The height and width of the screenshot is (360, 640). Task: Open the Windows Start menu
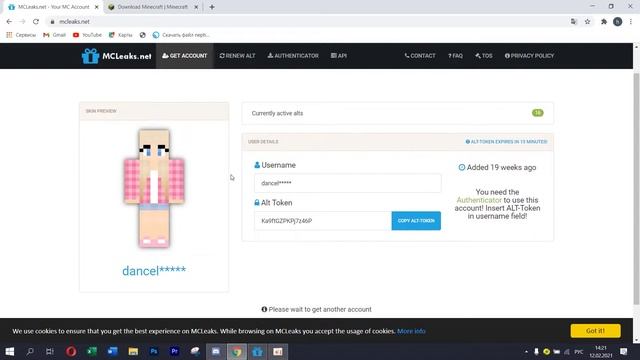(x=9, y=351)
